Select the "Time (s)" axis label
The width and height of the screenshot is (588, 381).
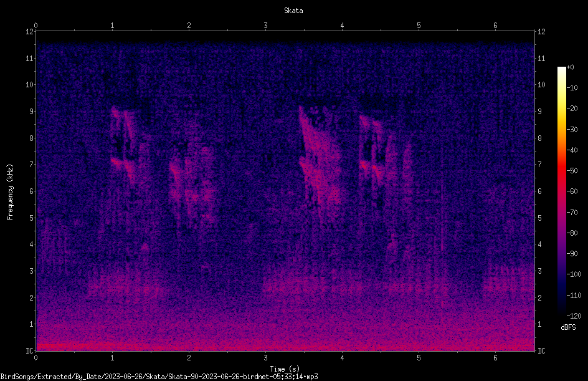pos(285,369)
